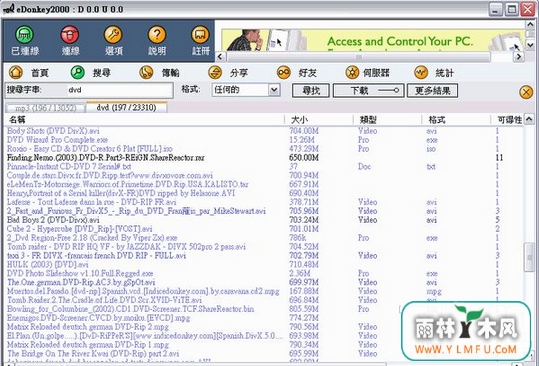Click the download priority slider knob

tap(396, 90)
